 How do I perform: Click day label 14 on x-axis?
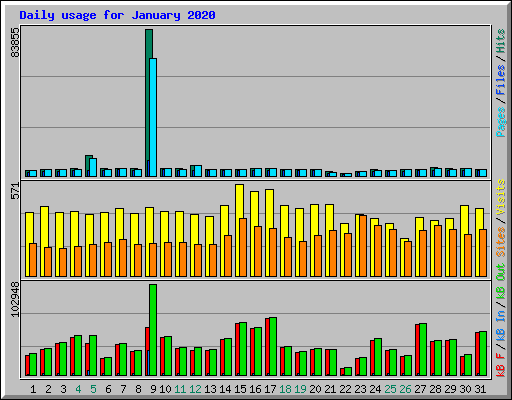pyautogui.click(x=225, y=389)
